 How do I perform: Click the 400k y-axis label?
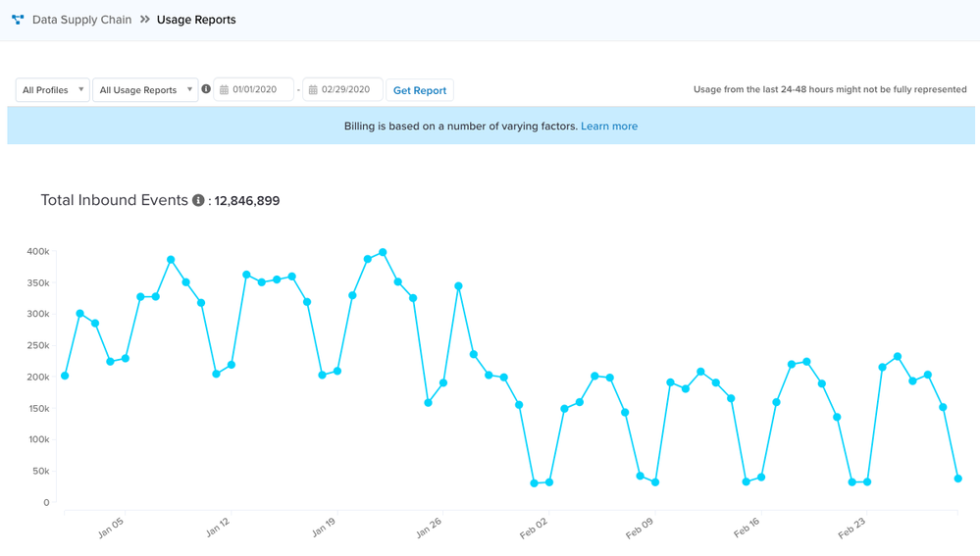38,252
